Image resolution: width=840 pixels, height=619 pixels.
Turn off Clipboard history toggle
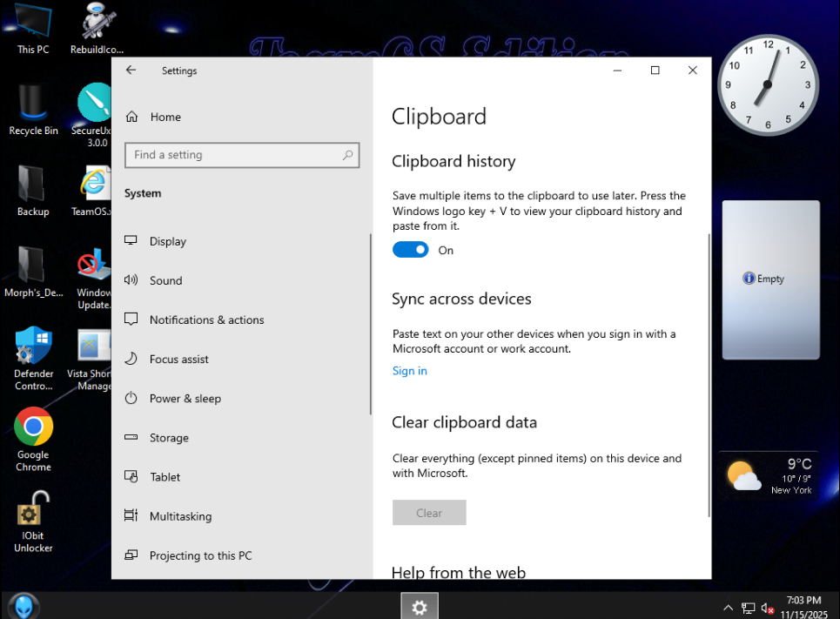point(410,250)
